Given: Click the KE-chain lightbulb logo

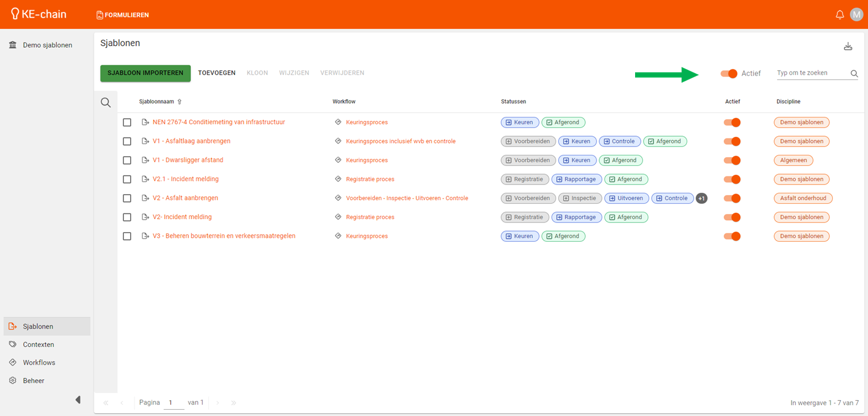Looking at the screenshot, I should pos(15,14).
